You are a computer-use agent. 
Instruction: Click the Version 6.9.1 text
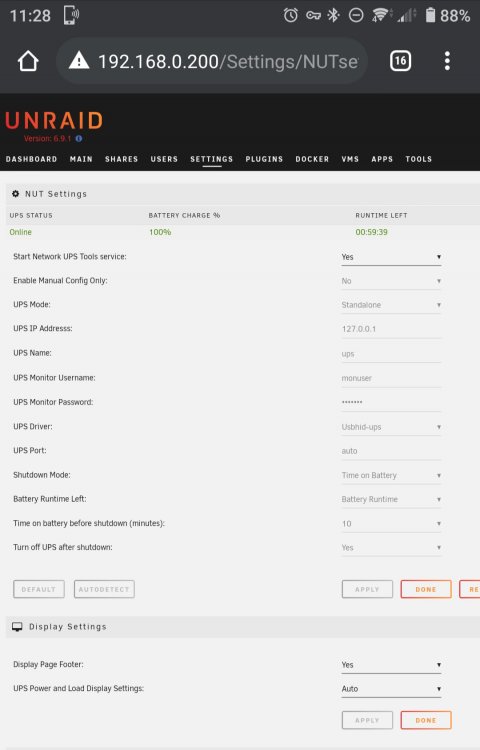47,139
